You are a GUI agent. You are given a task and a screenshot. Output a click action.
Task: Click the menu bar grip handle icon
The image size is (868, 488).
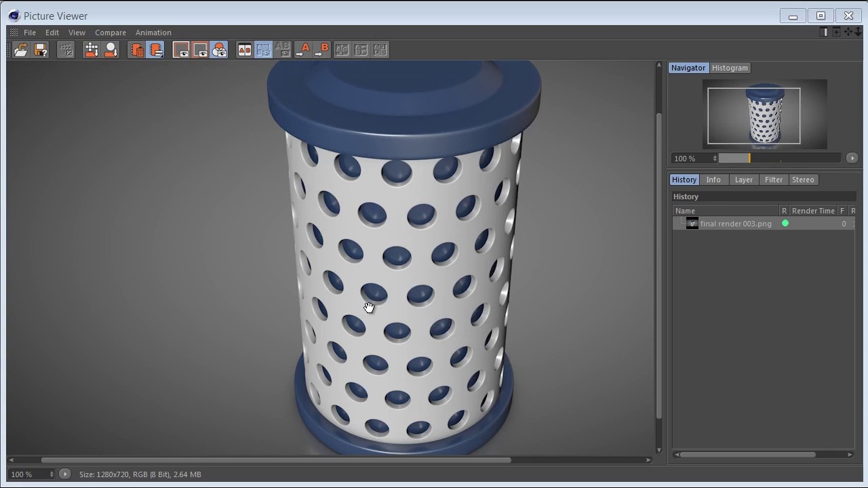click(14, 33)
